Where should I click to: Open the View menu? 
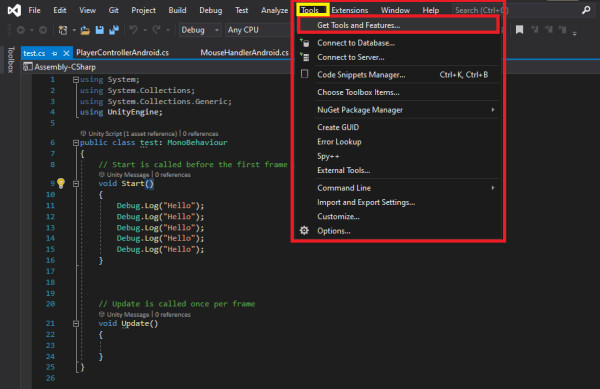point(87,10)
